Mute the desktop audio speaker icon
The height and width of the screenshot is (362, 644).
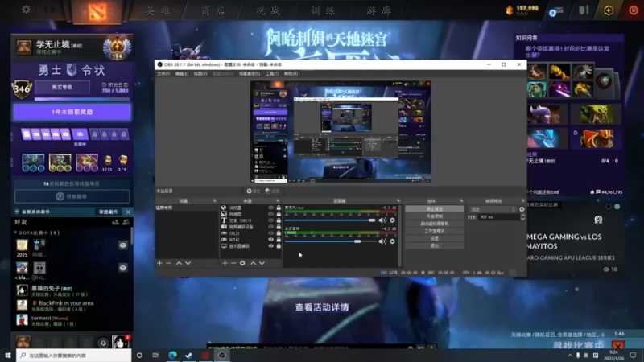tap(382, 241)
